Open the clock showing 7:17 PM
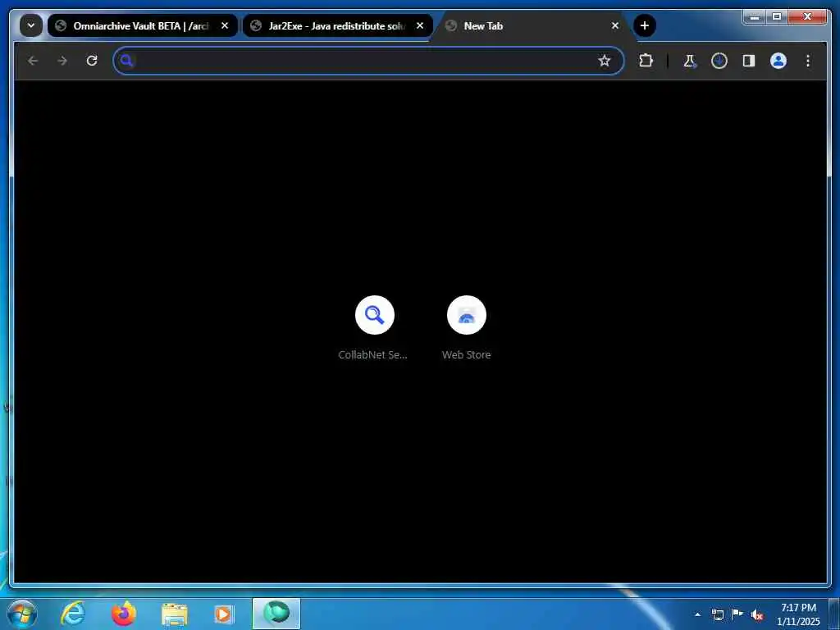This screenshot has height=630, width=840. coord(798,614)
